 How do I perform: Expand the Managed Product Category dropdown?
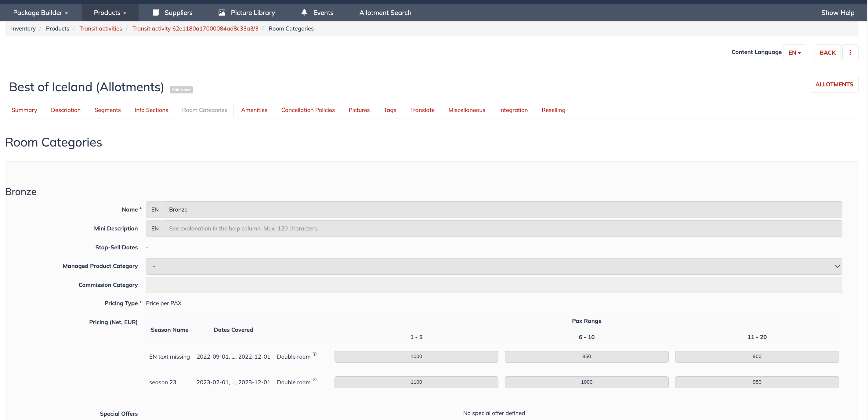(x=494, y=266)
